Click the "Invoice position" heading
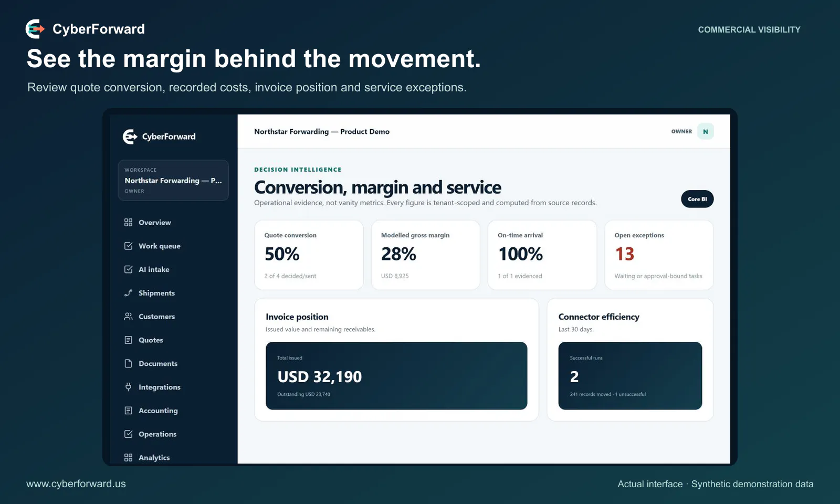This screenshot has height=504, width=840. click(x=297, y=317)
